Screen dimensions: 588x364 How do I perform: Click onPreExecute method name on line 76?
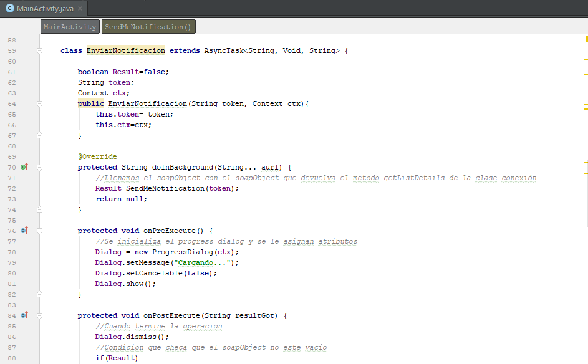(169, 231)
